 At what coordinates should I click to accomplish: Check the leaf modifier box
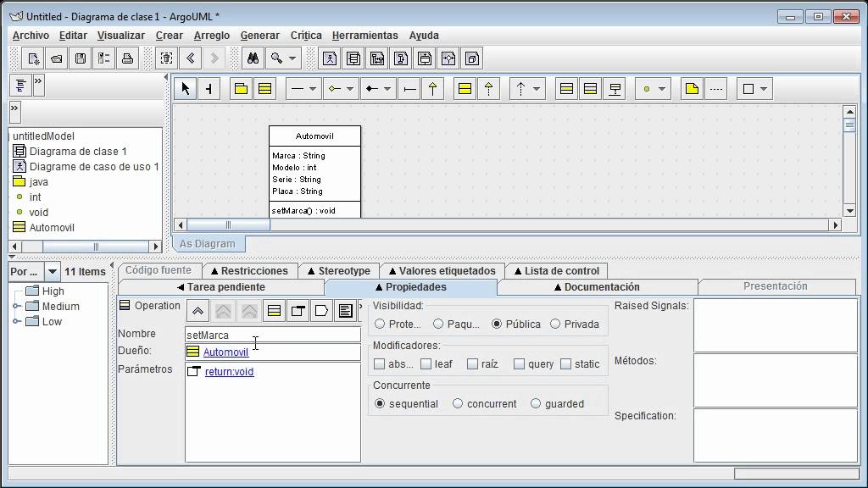pos(426,364)
